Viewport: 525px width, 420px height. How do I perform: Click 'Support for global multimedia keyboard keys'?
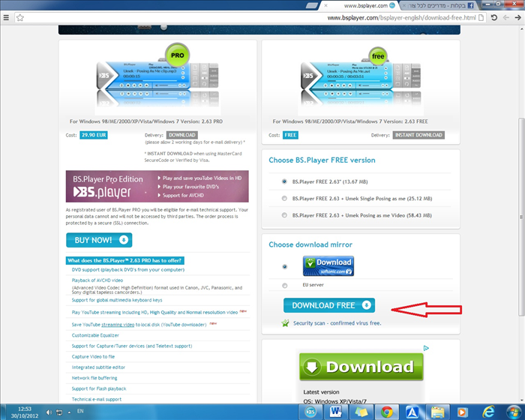[x=117, y=300]
